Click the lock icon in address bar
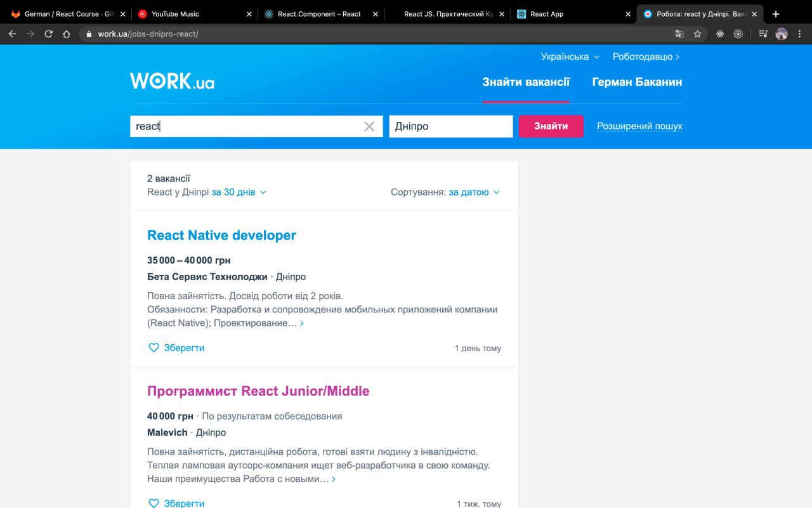 point(89,34)
